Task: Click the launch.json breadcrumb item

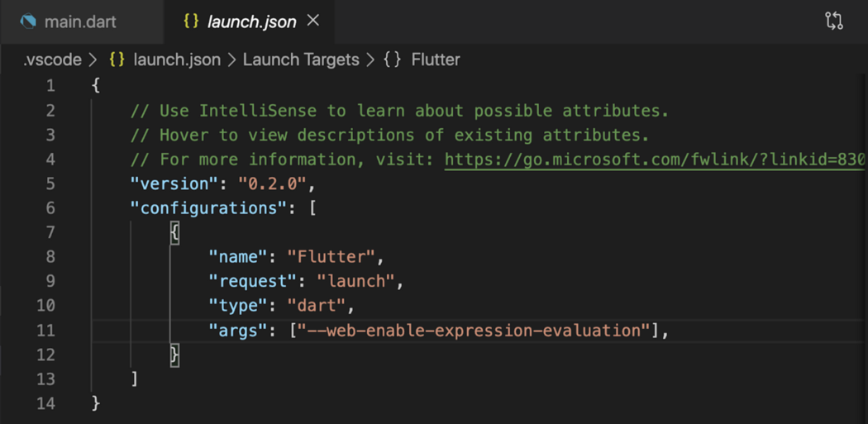Action: (177, 60)
